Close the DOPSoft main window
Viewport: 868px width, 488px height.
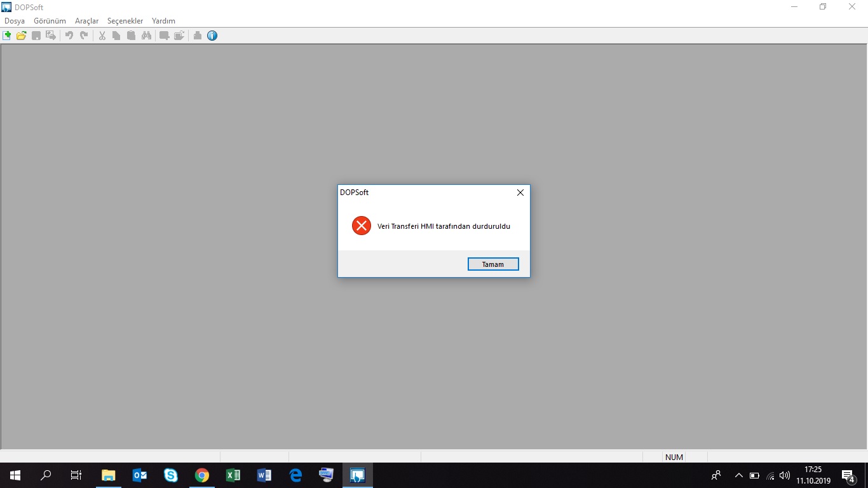tap(852, 7)
